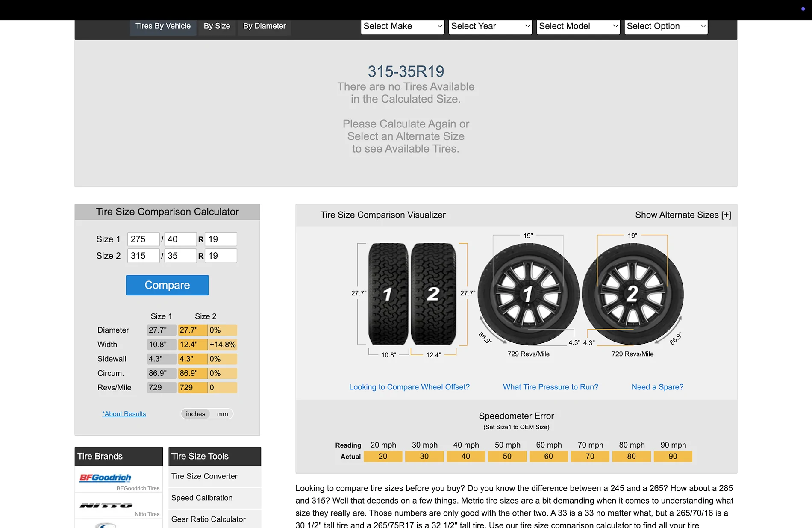This screenshot has height=528, width=812.
Task: Switch to Tires By Vehicle tab
Action: (163, 27)
